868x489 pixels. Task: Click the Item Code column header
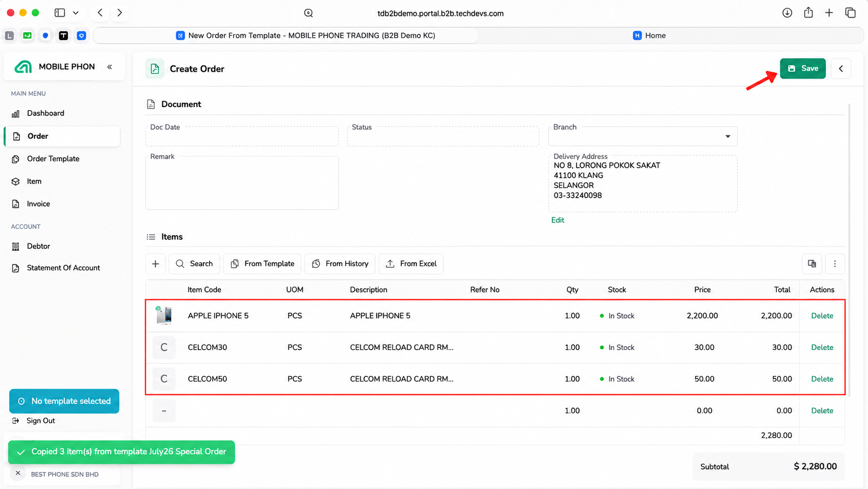tap(205, 290)
